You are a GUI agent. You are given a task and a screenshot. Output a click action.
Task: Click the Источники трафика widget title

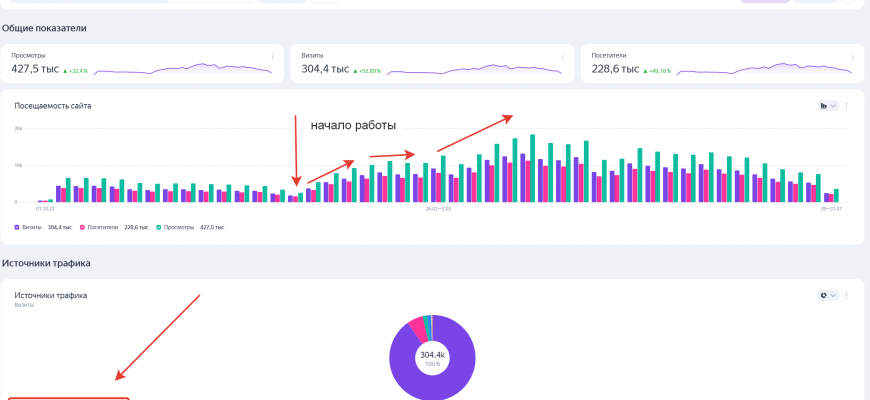[x=50, y=295]
